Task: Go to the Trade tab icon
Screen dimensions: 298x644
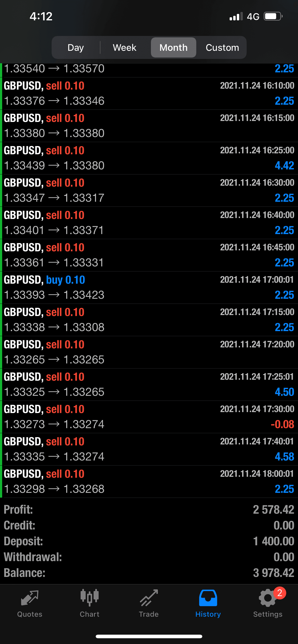Action: pyautogui.click(x=149, y=598)
